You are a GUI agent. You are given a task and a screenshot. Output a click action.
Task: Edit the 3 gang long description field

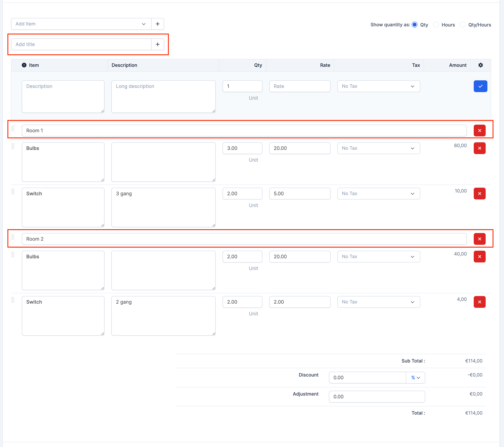163,207
